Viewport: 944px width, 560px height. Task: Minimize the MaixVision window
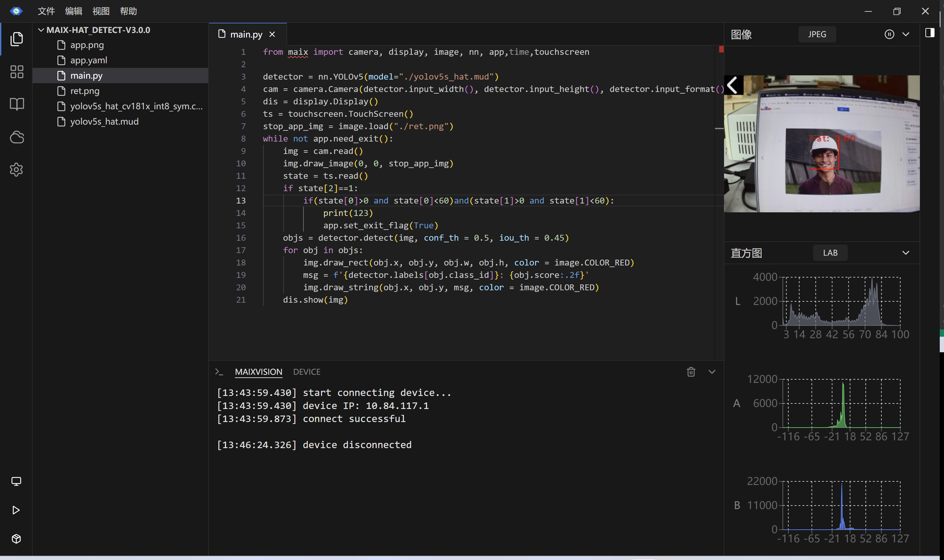pos(868,11)
